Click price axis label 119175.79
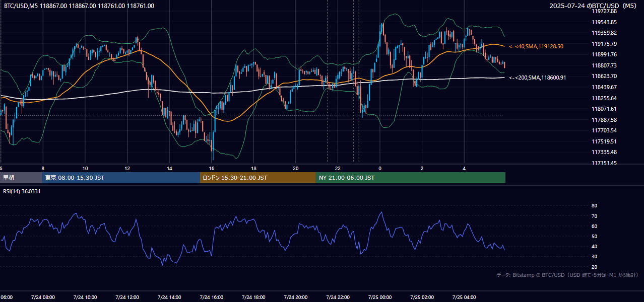The width and height of the screenshot is (644, 302). click(x=604, y=44)
